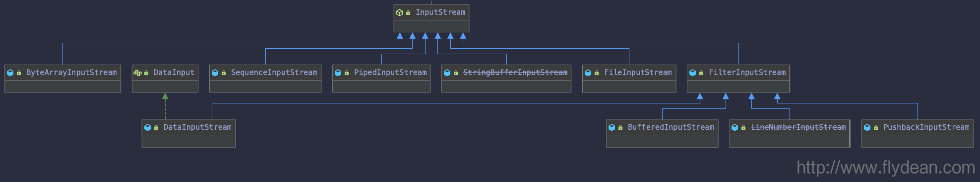980x182 pixels.
Task: Open the www.flydean.com watermark link
Action: pos(886,168)
